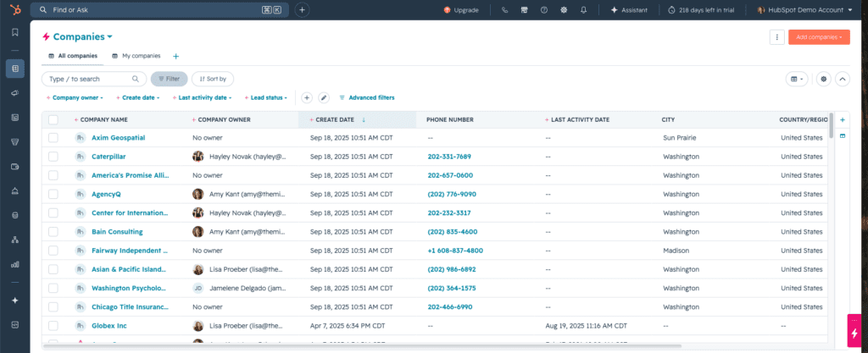Check the Globex Inc row checkbox
868x353 pixels.
(53, 325)
